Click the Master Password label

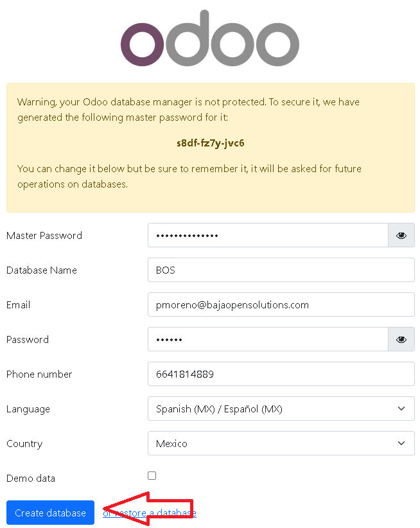44,235
